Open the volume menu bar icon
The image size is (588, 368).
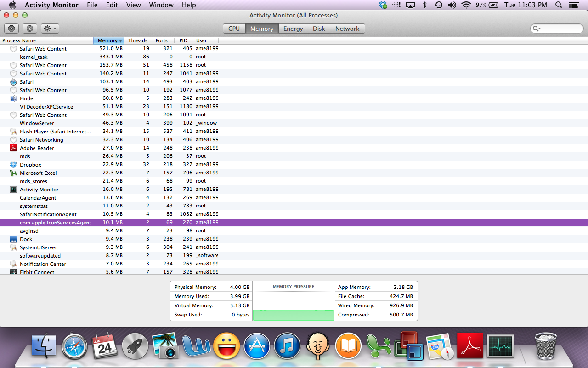click(452, 5)
